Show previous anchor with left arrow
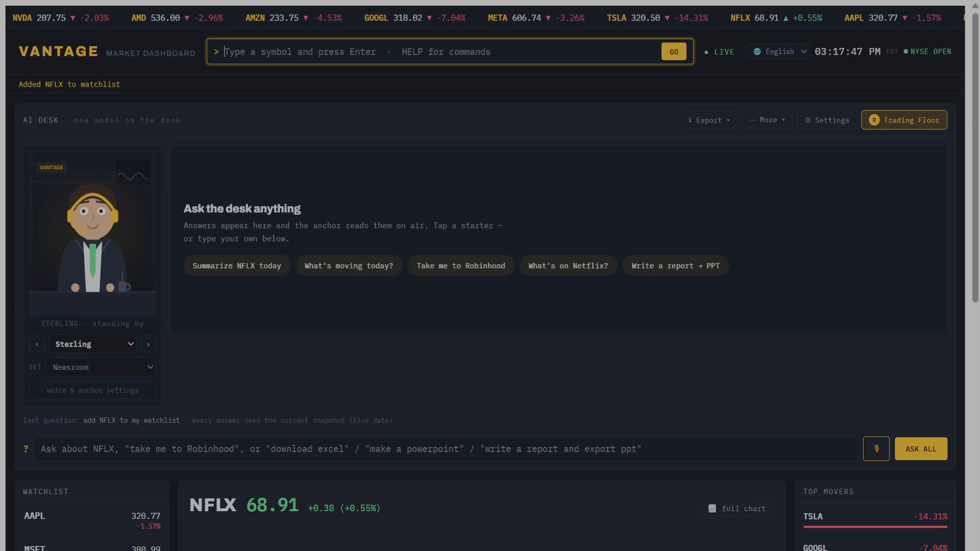 (x=37, y=344)
